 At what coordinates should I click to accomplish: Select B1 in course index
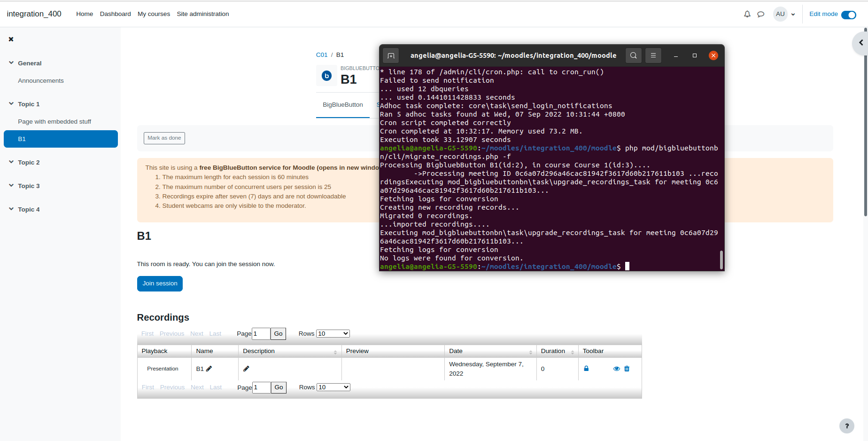pos(61,139)
